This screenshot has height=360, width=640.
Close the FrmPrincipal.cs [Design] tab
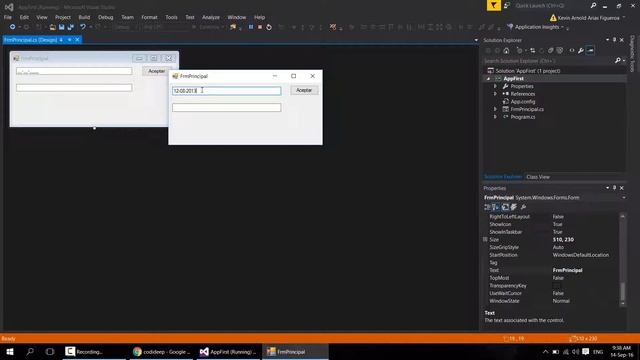(77, 40)
